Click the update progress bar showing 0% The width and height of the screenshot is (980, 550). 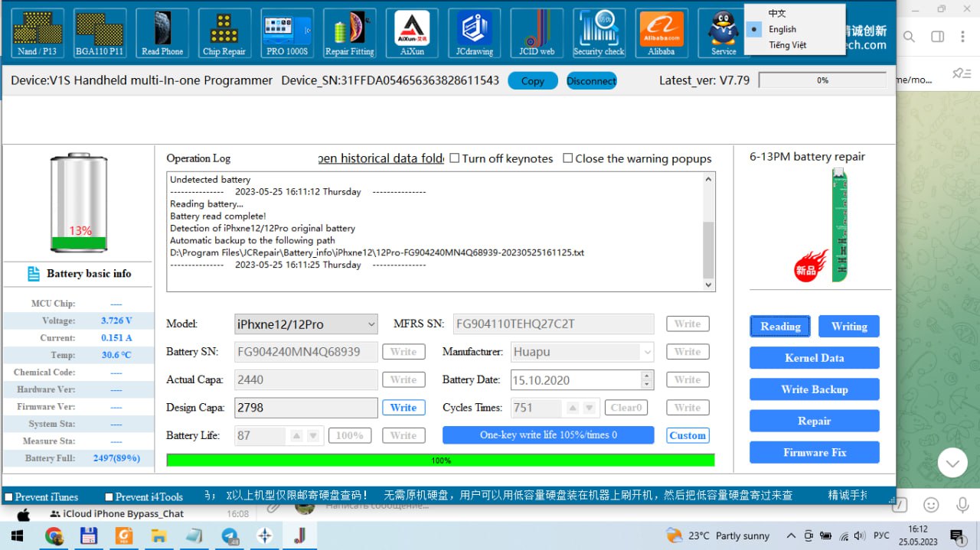coord(822,80)
